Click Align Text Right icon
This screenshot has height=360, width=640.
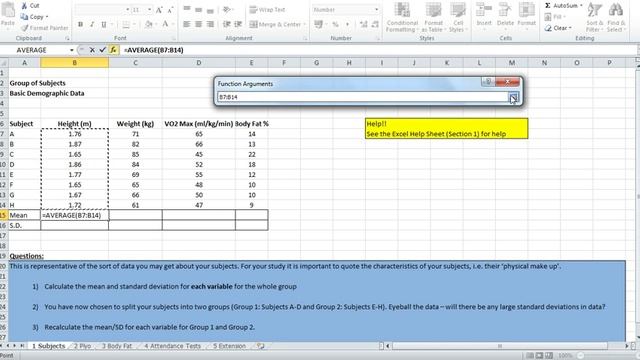[x=210, y=24]
